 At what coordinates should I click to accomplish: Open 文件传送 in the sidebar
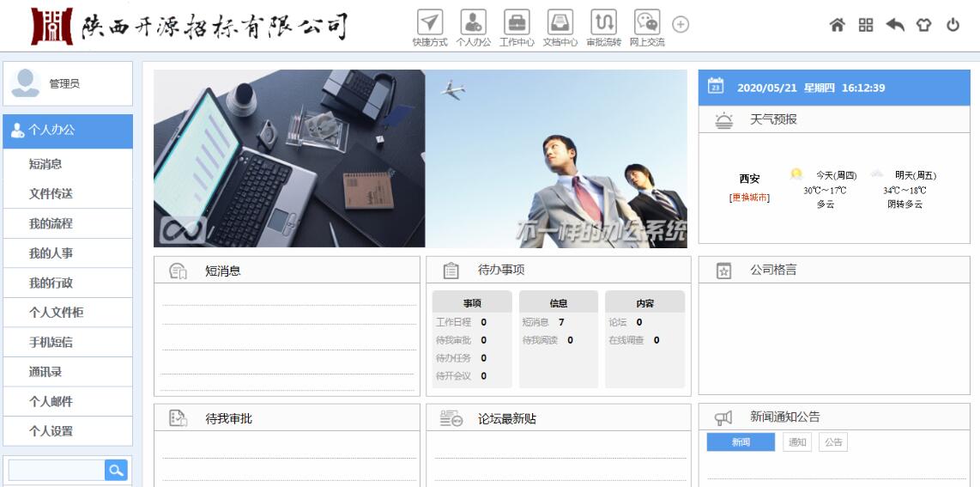68,194
